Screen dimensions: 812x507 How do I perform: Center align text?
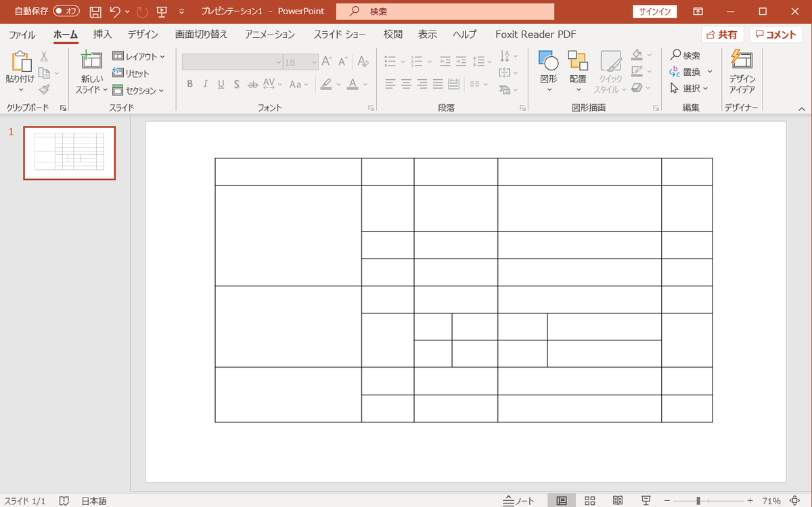coord(406,84)
